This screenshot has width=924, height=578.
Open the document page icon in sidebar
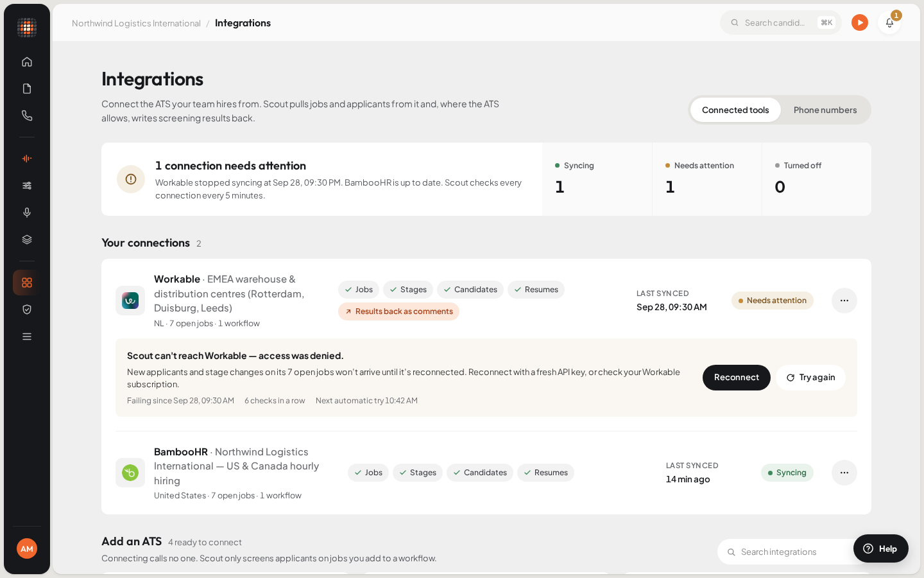(27, 89)
